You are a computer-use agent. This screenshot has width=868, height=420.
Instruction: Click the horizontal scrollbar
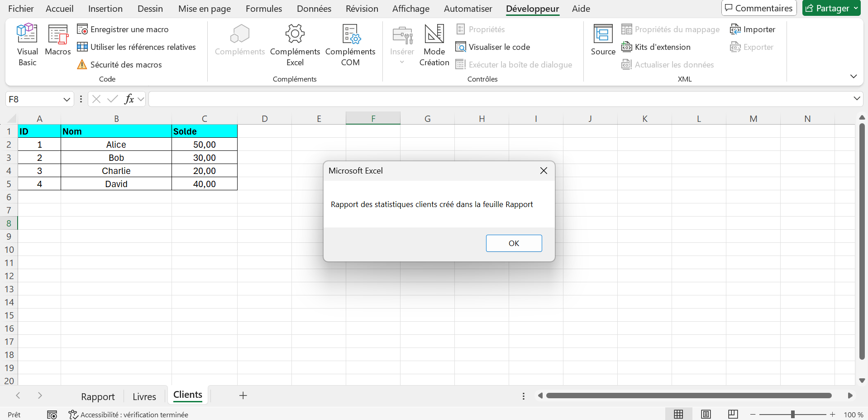point(689,396)
